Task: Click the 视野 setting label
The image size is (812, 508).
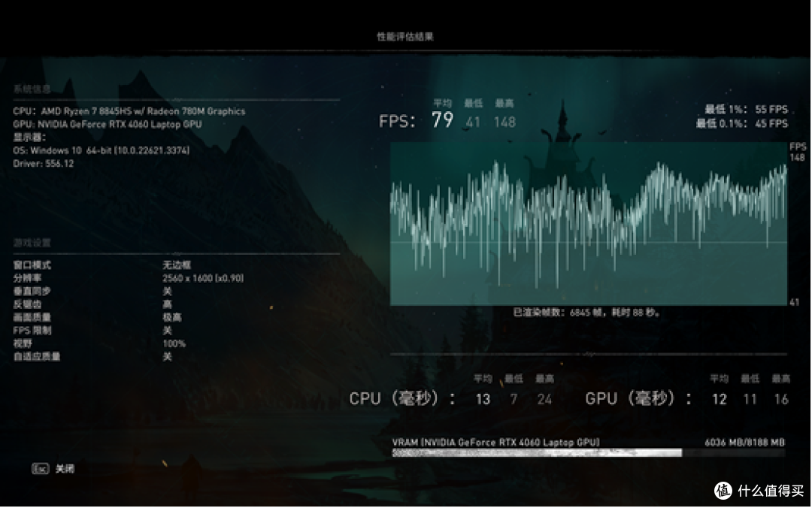Action: click(23, 343)
